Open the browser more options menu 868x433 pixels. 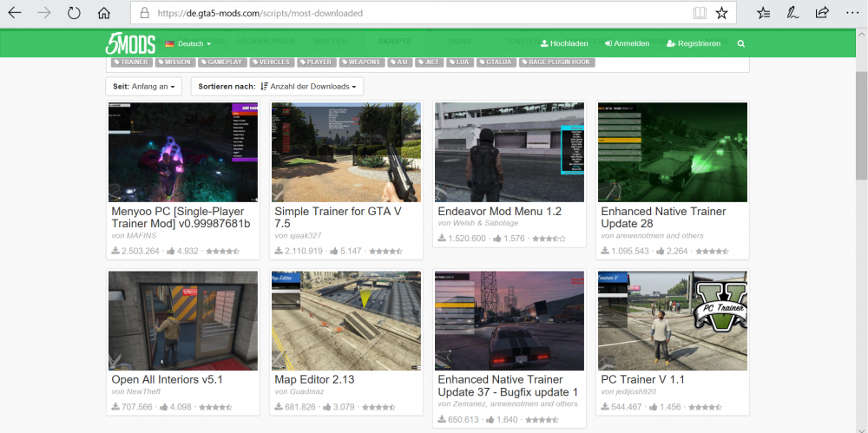click(x=852, y=13)
